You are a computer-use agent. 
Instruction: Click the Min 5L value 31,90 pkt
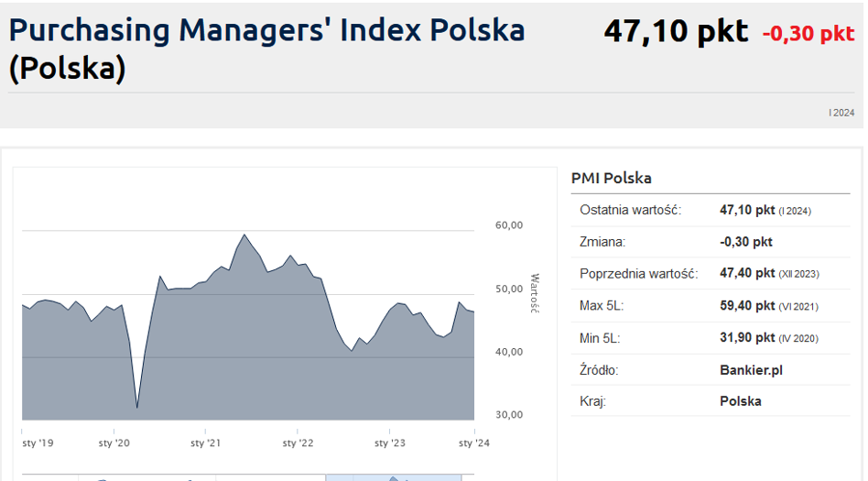(x=748, y=337)
